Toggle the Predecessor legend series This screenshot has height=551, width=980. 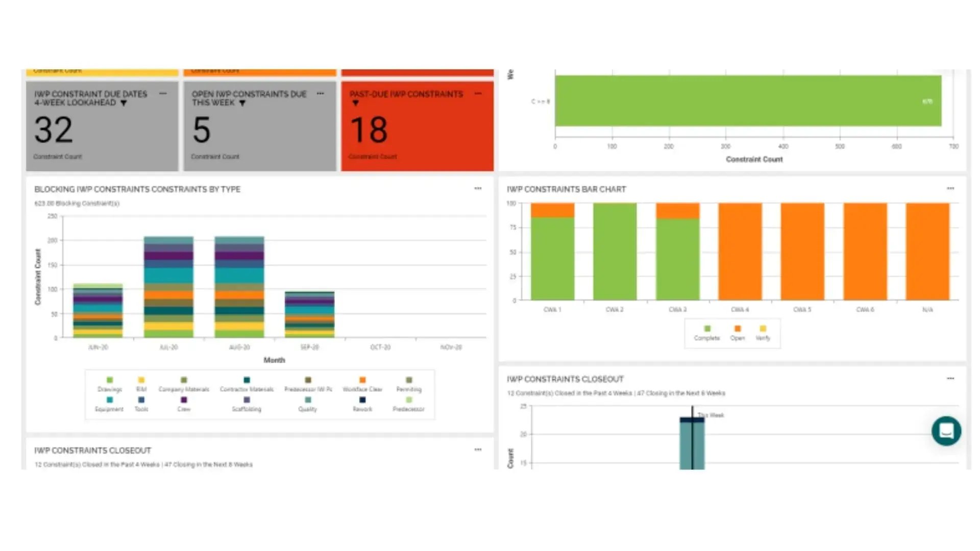pos(408,405)
